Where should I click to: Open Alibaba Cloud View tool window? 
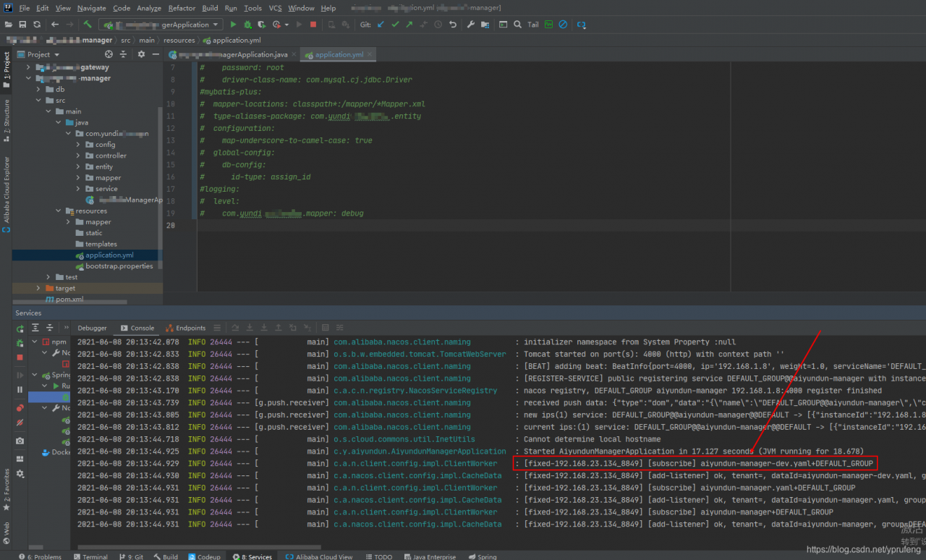[319, 556]
